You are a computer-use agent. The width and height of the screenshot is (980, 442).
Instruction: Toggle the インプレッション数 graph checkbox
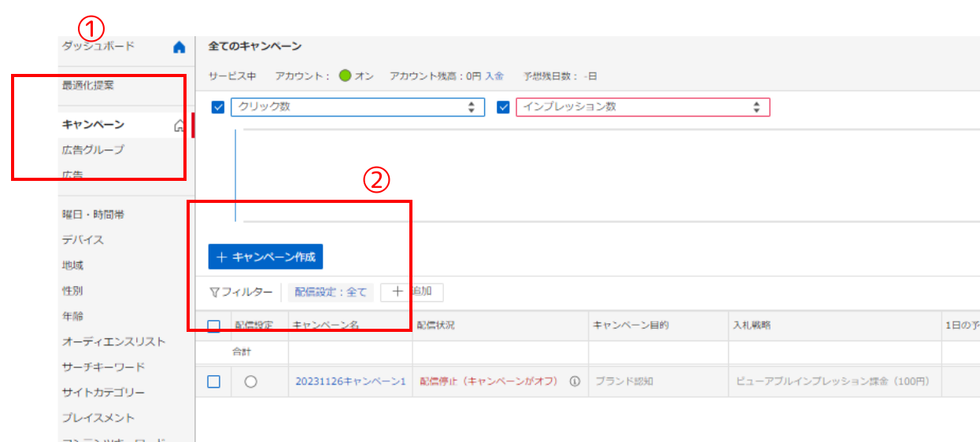point(504,108)
